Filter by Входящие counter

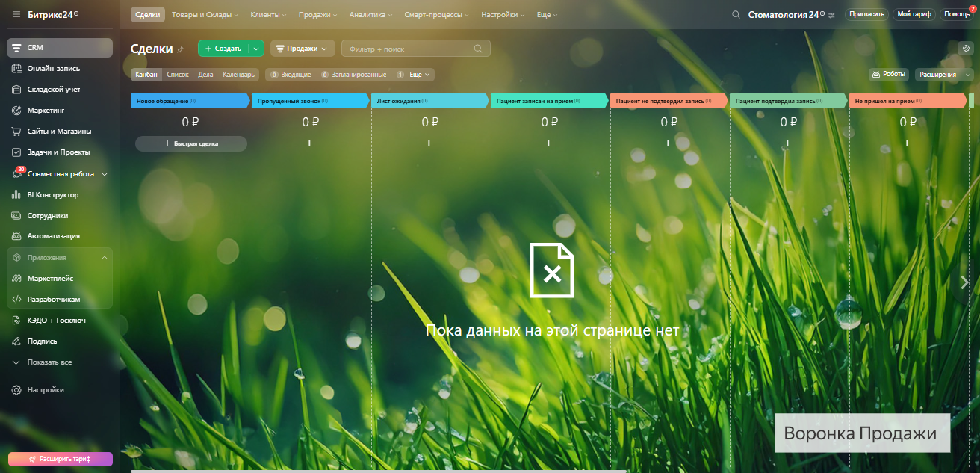pos(291,75)
